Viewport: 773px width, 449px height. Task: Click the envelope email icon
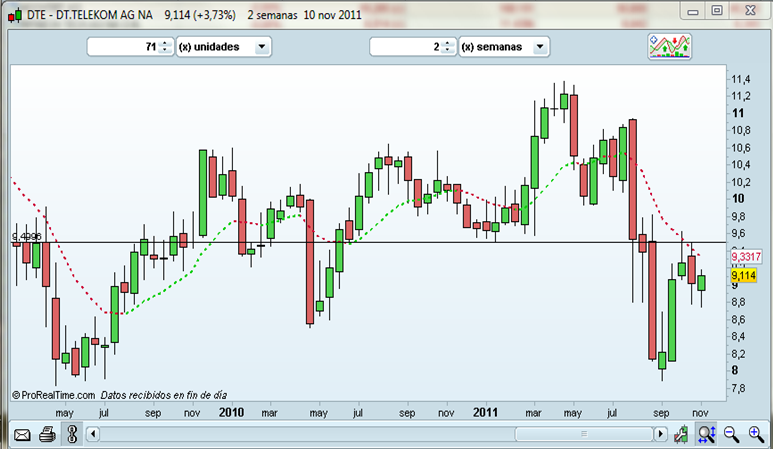coord(21,434)
